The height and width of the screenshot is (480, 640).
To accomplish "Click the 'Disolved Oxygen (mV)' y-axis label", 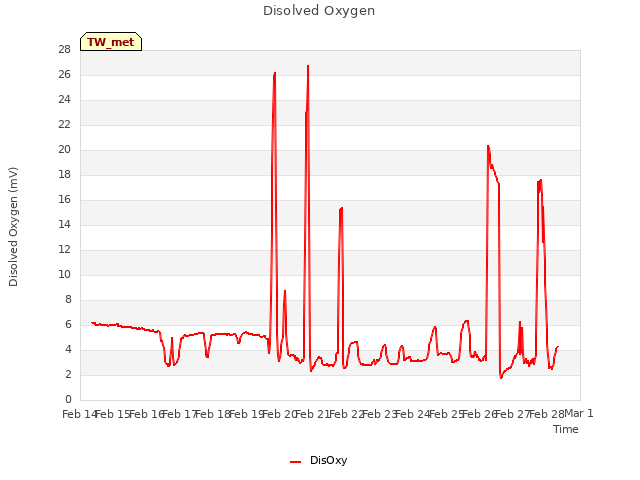I will [13, 227].
